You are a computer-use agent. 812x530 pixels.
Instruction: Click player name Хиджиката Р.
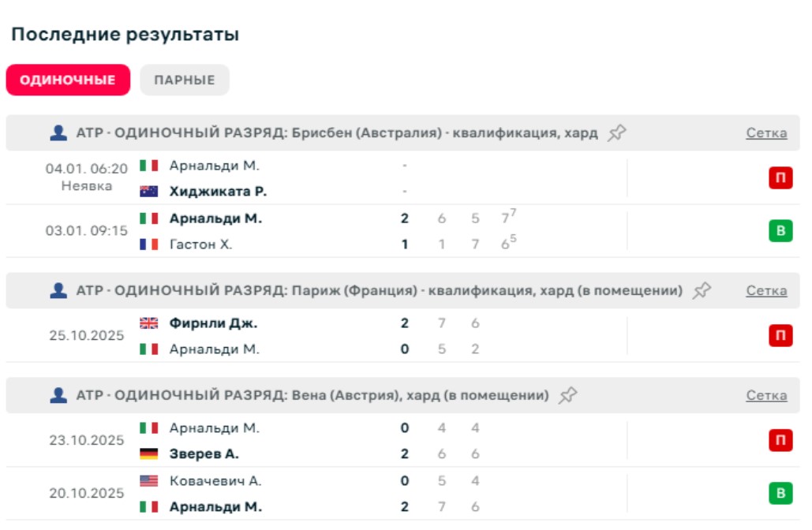(x=218, y=192)
